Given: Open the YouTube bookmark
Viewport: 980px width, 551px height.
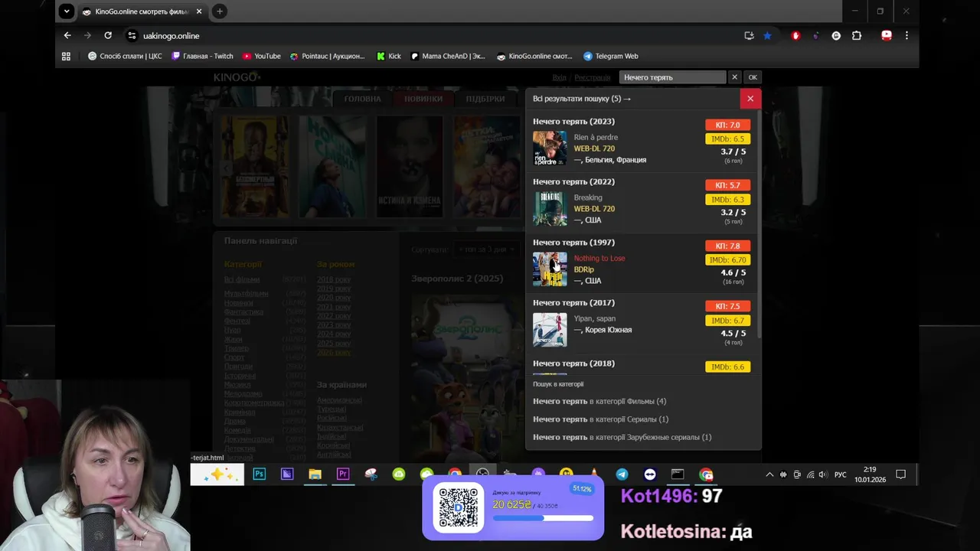Looking at the screenshot, I should coord(262,56).
